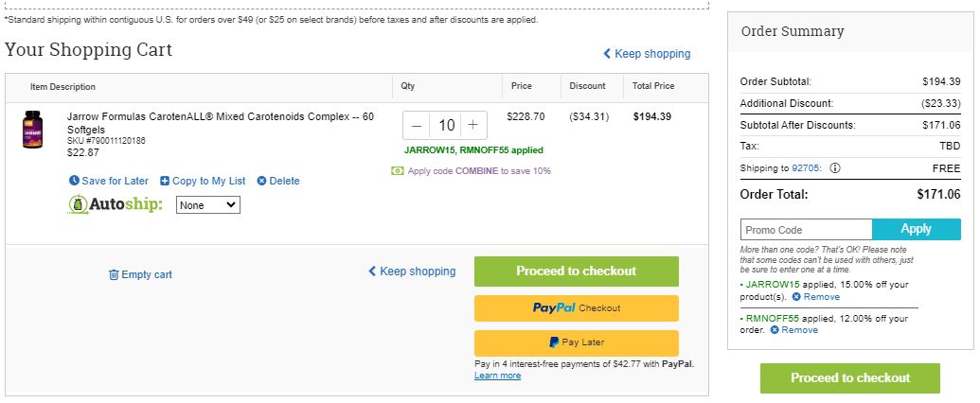
Task: Click the COMBINE coupon money icon
Action: [398, 170]
